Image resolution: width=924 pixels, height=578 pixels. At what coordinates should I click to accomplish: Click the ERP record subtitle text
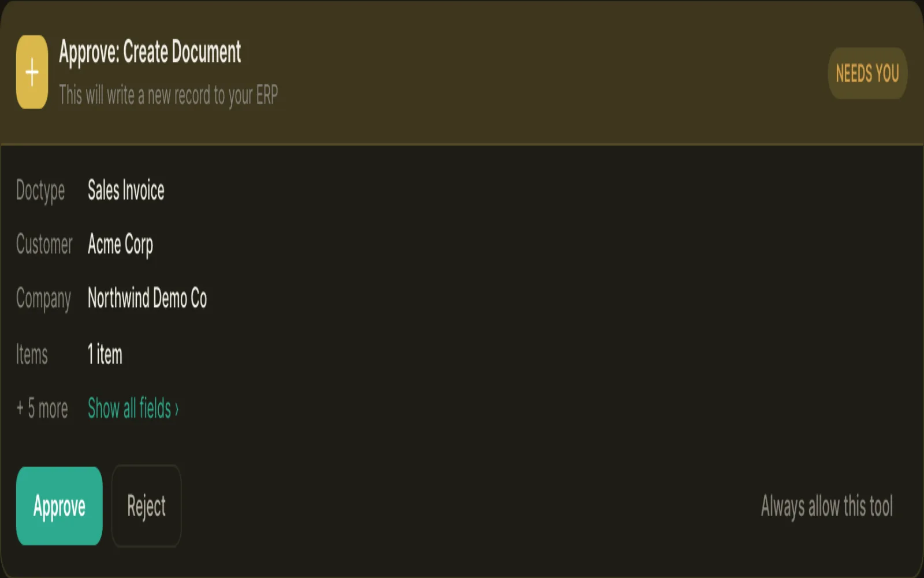coord(168,95)
